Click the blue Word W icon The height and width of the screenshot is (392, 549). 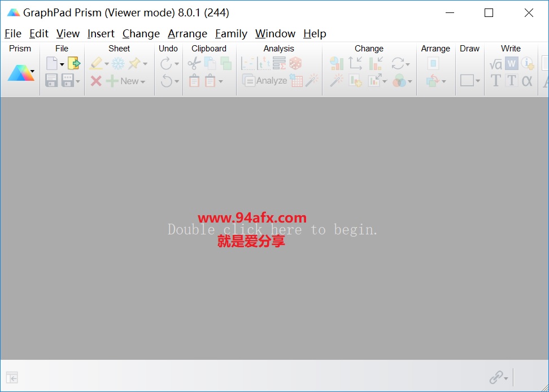512,64
